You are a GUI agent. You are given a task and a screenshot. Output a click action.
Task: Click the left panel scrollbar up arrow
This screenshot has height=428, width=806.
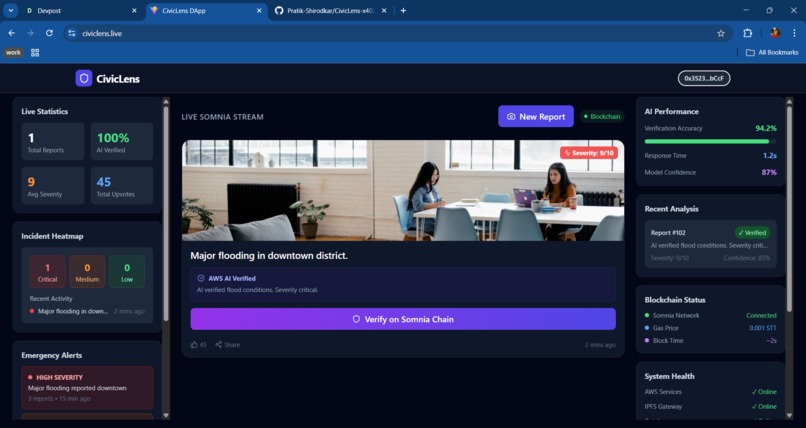point(166,102)
